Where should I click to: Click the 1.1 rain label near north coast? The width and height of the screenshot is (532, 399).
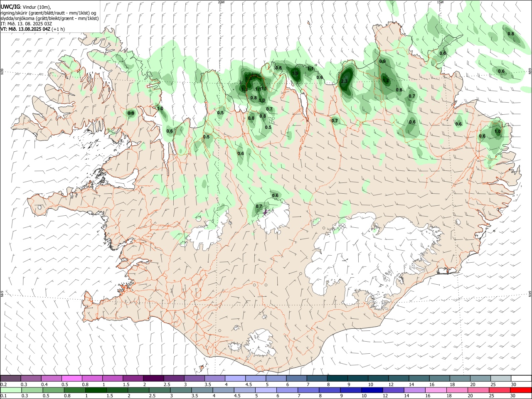310,69
